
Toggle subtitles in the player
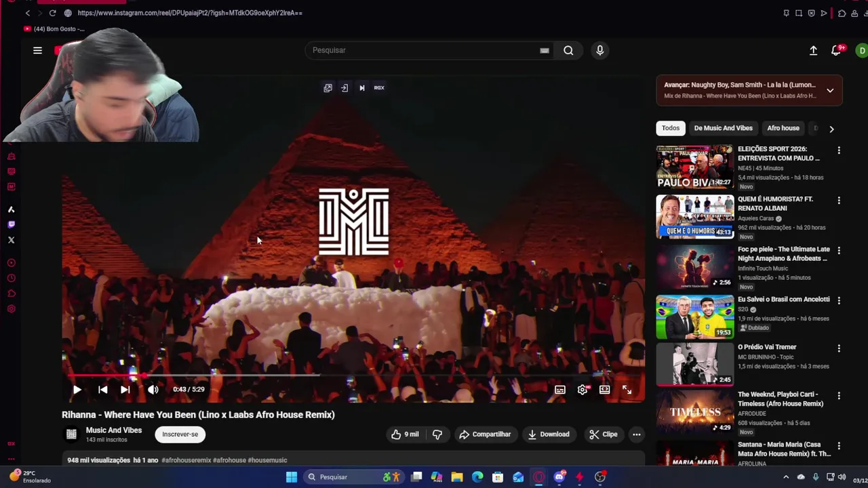click(x=560, y=390)
